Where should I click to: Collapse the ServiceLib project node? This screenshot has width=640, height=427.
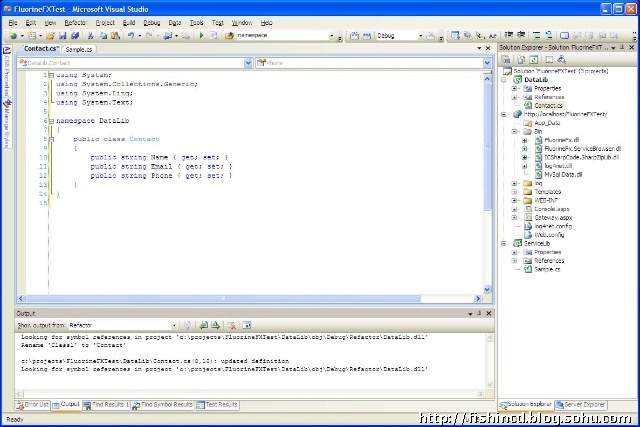pyautogui.click(x=504, y=243)
